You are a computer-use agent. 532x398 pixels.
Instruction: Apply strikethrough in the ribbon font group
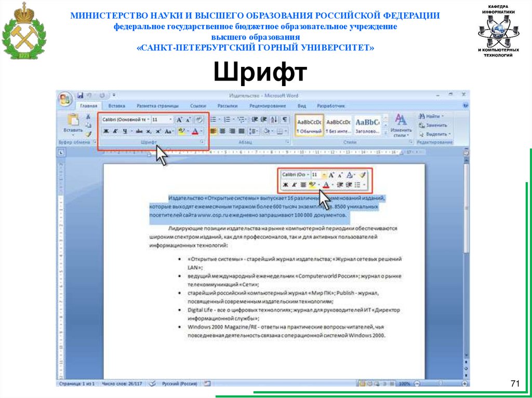click(x=139, y=131)
